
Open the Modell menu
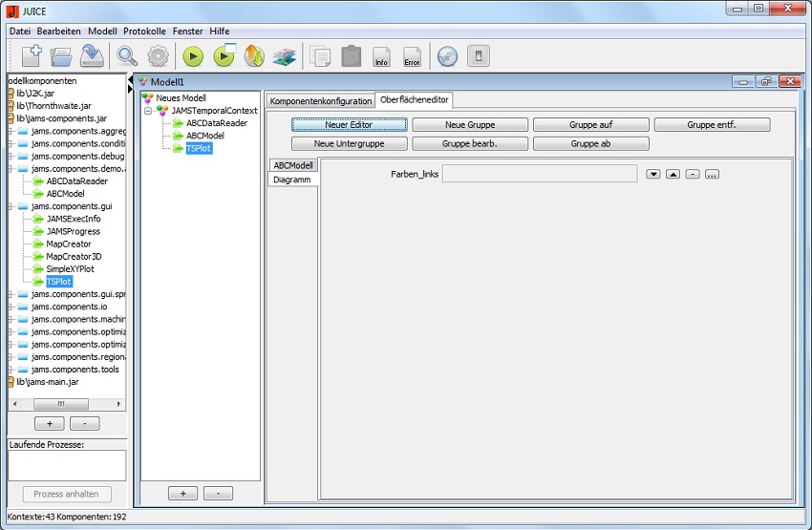tap(102, 32)
